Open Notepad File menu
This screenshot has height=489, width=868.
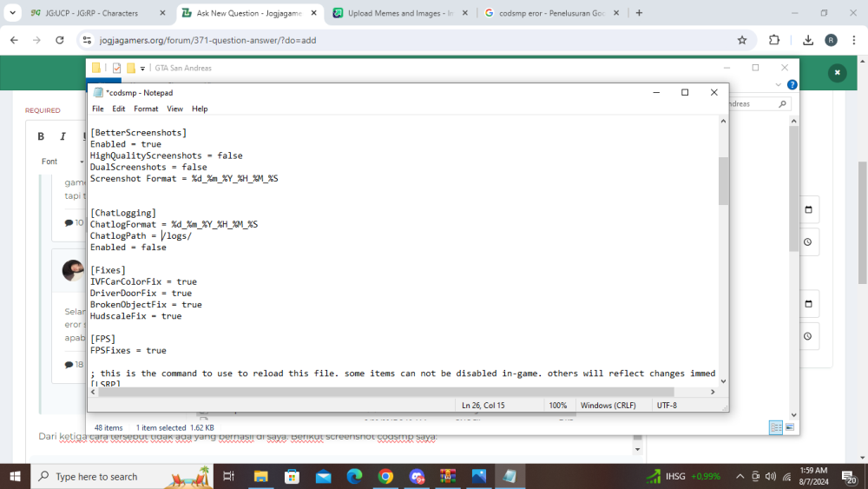click(x=97, y=109)
